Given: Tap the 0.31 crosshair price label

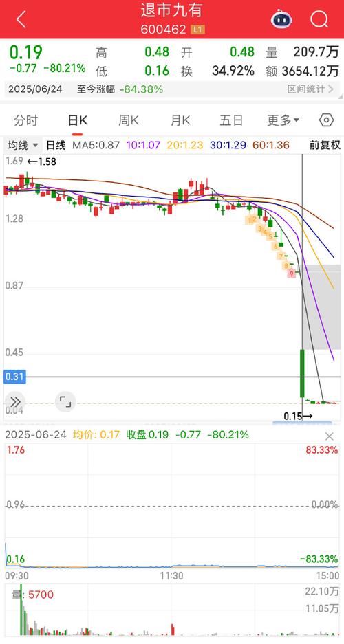Looking at the screenshot, I should (x=15, y=377).
